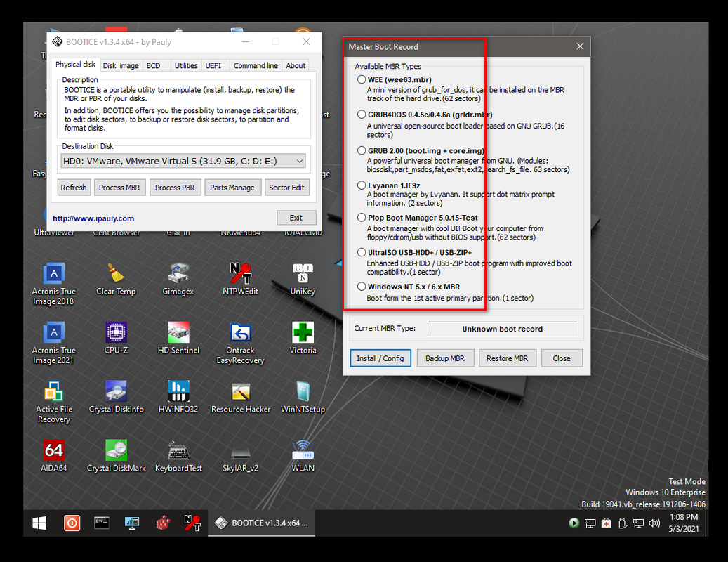
Task: Open the About tab in BOOTICE
Action: tap(296, 66)
